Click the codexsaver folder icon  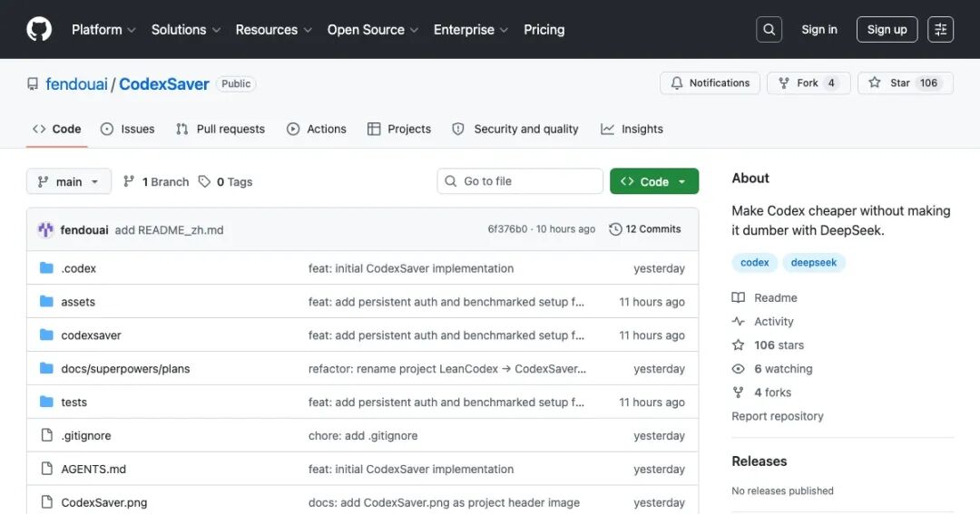coord(46,335)
